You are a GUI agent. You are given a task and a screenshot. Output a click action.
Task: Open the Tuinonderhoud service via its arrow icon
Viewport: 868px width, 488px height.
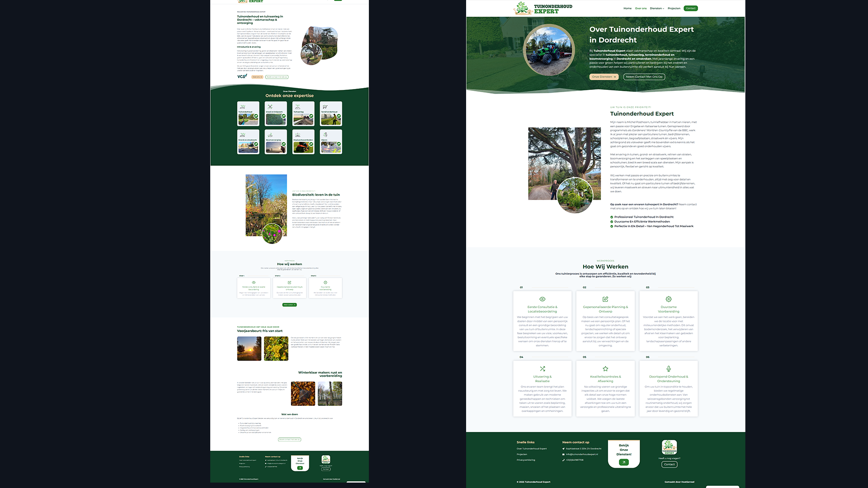(x=256, y=116)
